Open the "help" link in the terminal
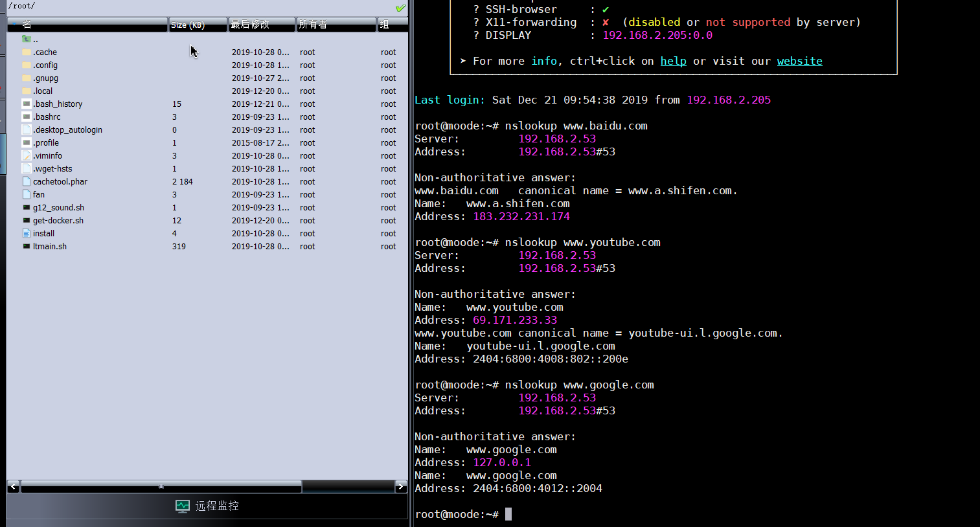Screen dimensions: 980x527 coord(673,60)
